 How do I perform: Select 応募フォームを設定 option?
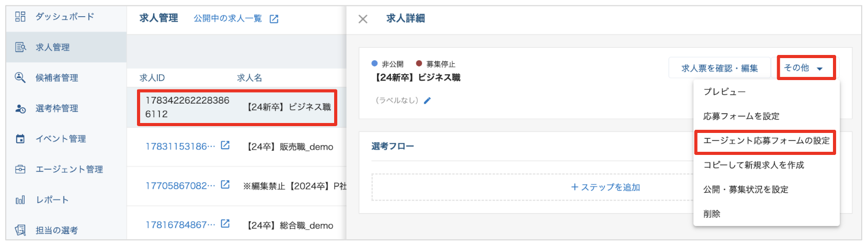pyautogui.click(x=741, y=116)
